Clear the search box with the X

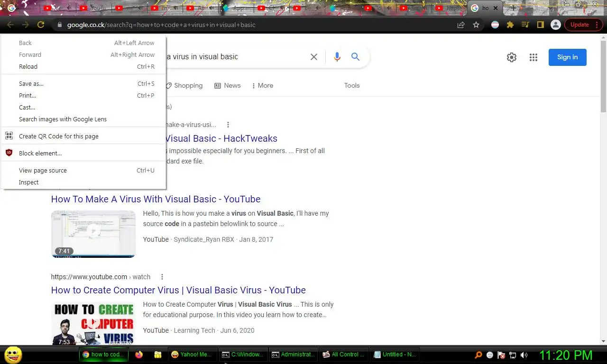(314, 57)
